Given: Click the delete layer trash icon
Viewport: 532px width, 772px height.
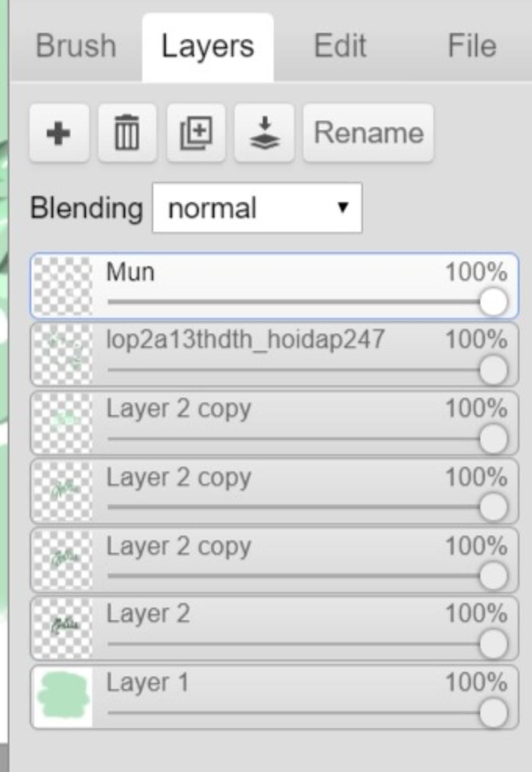Looking at the screenshot, I should coord(127,134).
